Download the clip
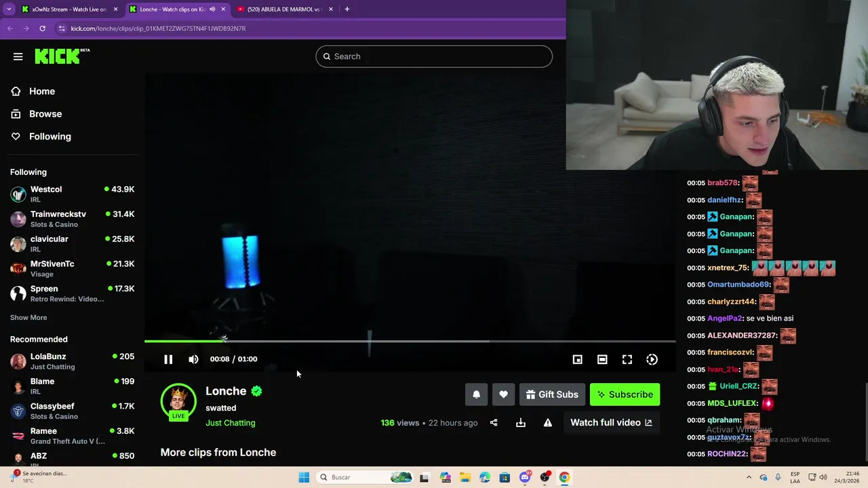This screenshot has height=488, width=868. [x=521, y=423]
